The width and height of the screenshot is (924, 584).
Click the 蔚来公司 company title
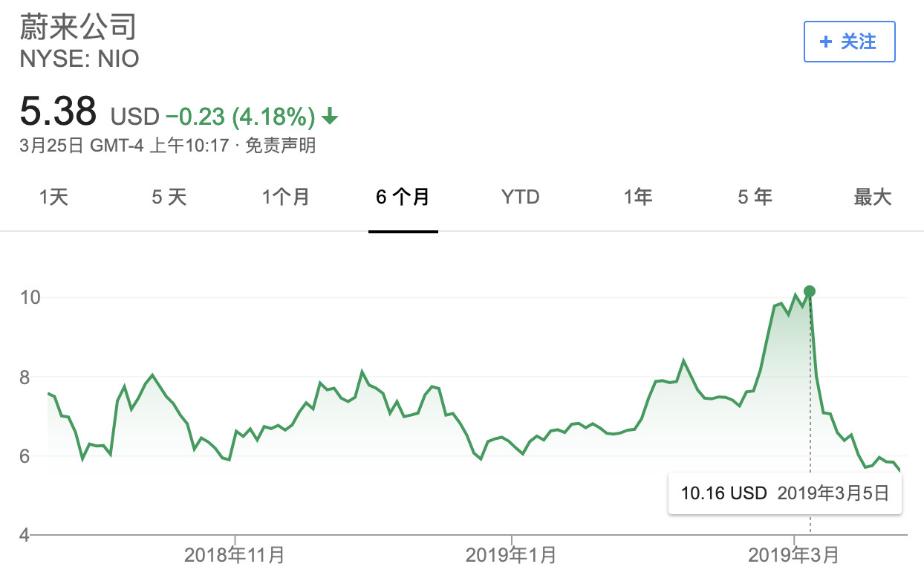coord(78,27)
